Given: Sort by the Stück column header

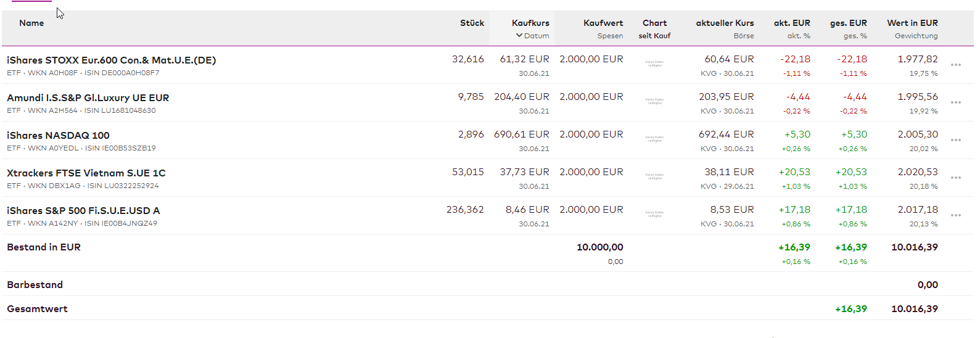Looking at the screenshot, I should pyautogui.click(x=472, y=23).
